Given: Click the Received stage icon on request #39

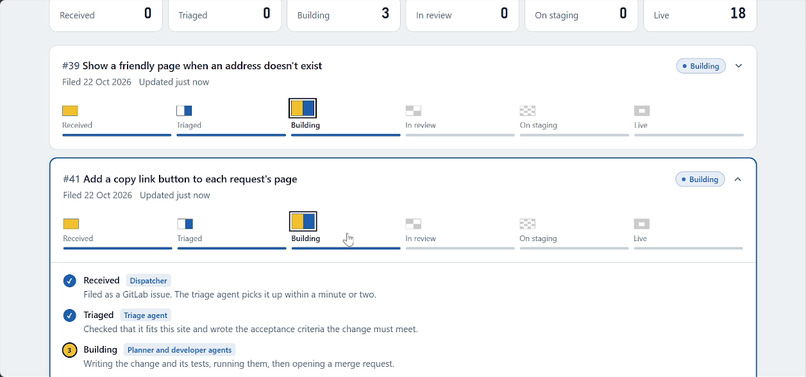Looking at the screenshot, I should 70,111.
